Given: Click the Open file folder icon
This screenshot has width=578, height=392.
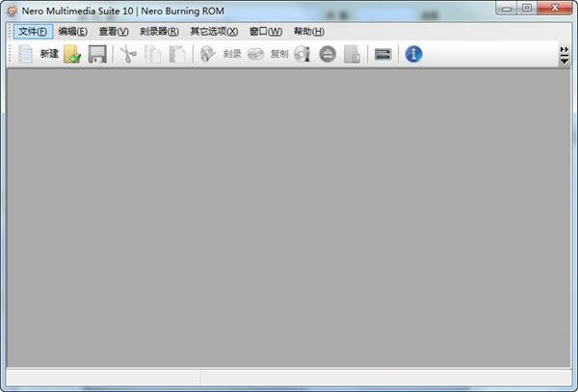Looking at the screenshot, I should [72, 54].
